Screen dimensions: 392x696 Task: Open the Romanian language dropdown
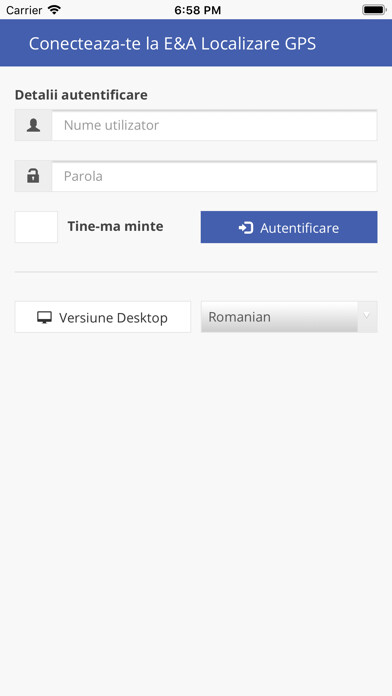coord(289,317)
